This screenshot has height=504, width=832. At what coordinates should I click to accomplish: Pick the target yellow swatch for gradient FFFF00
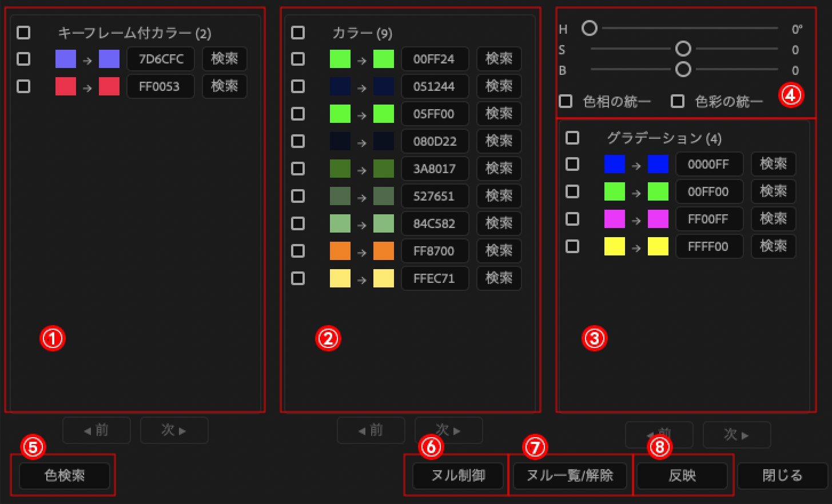(658, 246)
